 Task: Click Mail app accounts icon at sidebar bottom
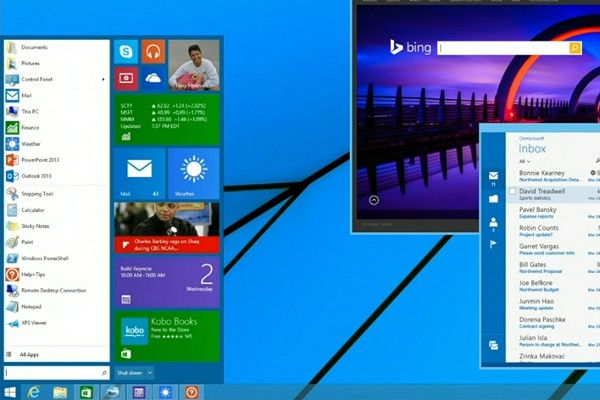(493, 346)
